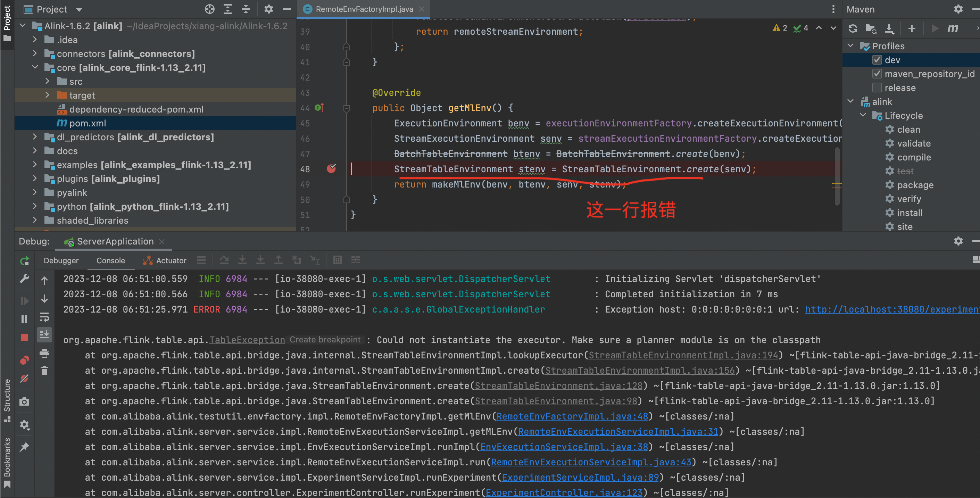Open Bookmarks tool window tab
Viewport: 980px width, 498px height.
click(x=7, y=462)
